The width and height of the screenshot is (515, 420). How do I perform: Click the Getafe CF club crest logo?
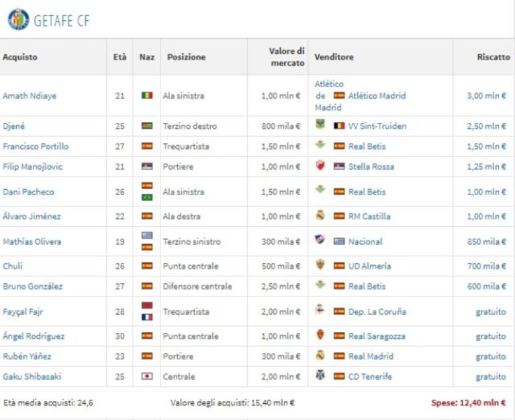click(18, 19)
